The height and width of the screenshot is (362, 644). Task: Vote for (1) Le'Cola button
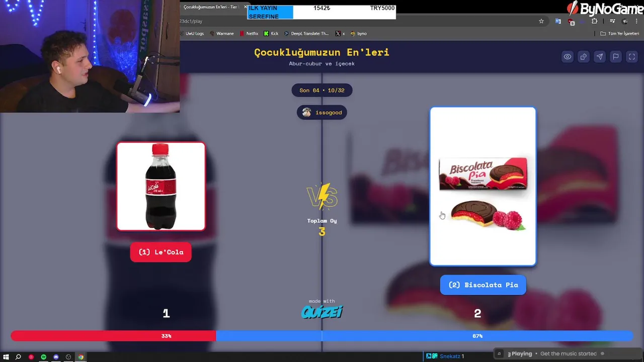pyautogui.click(x=161, y=252)
